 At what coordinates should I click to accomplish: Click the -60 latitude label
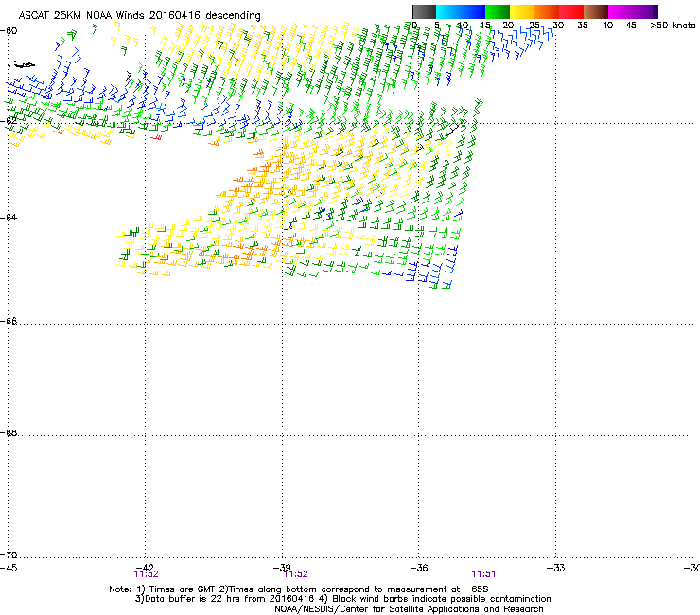coord(9,31)
